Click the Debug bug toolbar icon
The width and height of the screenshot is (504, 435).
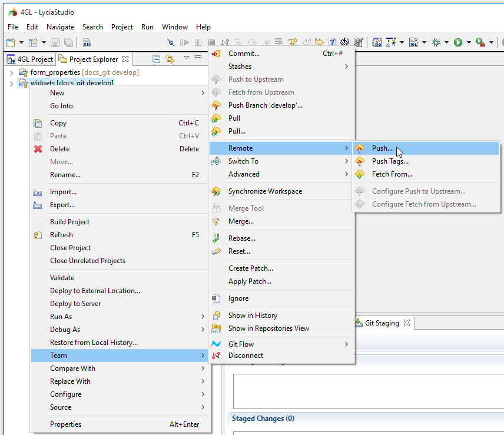(436, 42)
